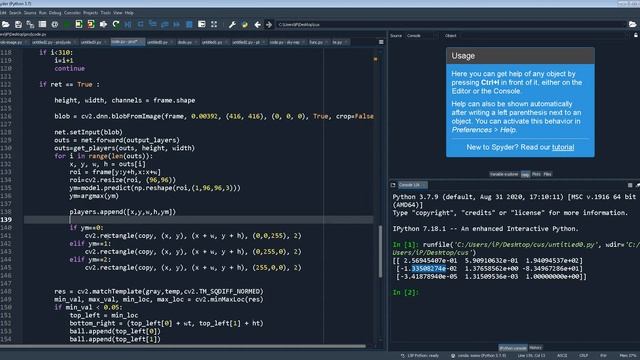Click the working directory path field
This screenshot has height=360, width=640.
click(451, 24)
